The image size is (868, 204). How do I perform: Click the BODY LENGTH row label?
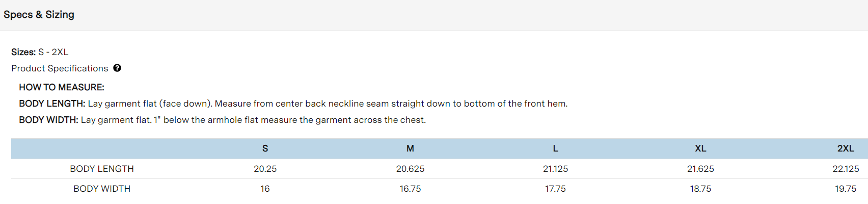click(102, 169)
